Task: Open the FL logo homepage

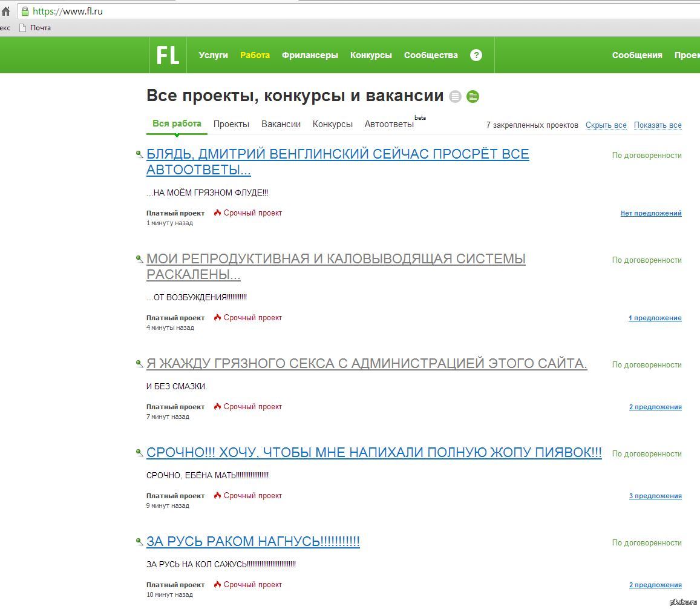Action: point(168,55)
